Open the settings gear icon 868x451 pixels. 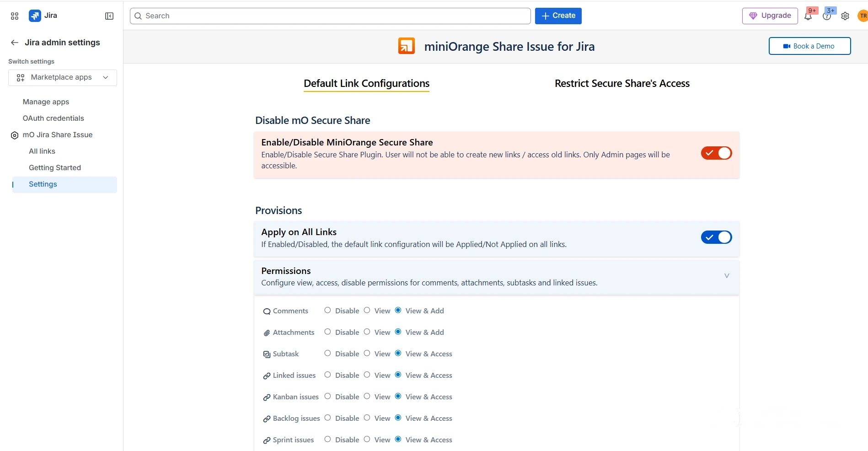845,16
